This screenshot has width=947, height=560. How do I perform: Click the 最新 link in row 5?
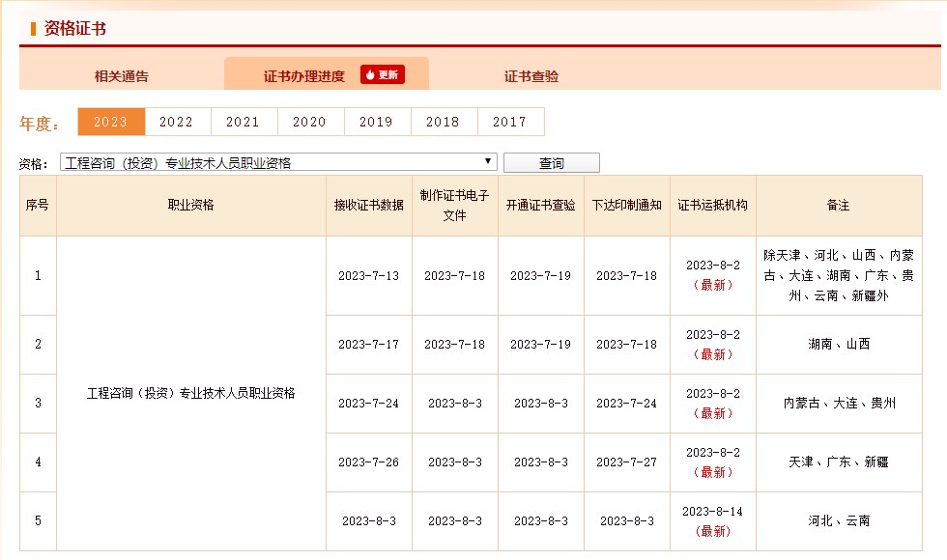(712, 531)
